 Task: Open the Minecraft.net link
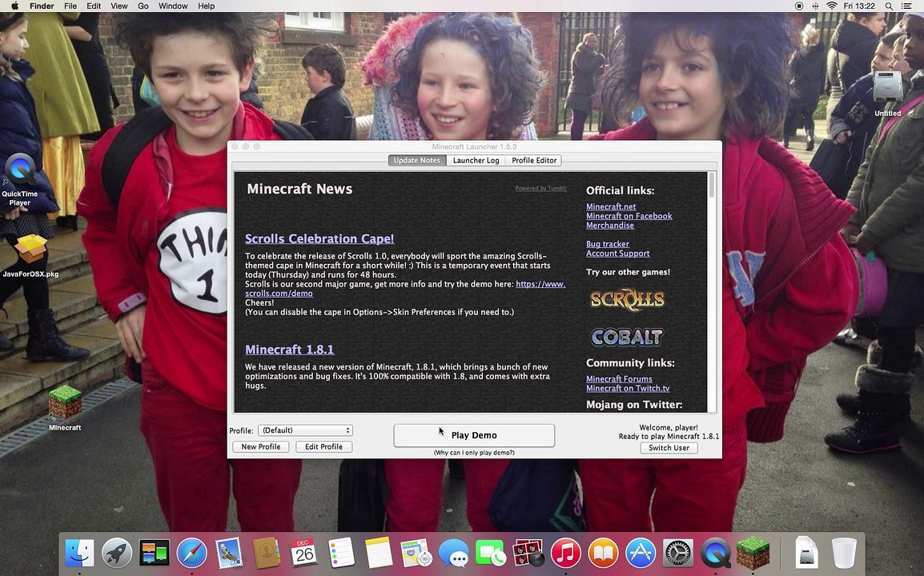610,206
